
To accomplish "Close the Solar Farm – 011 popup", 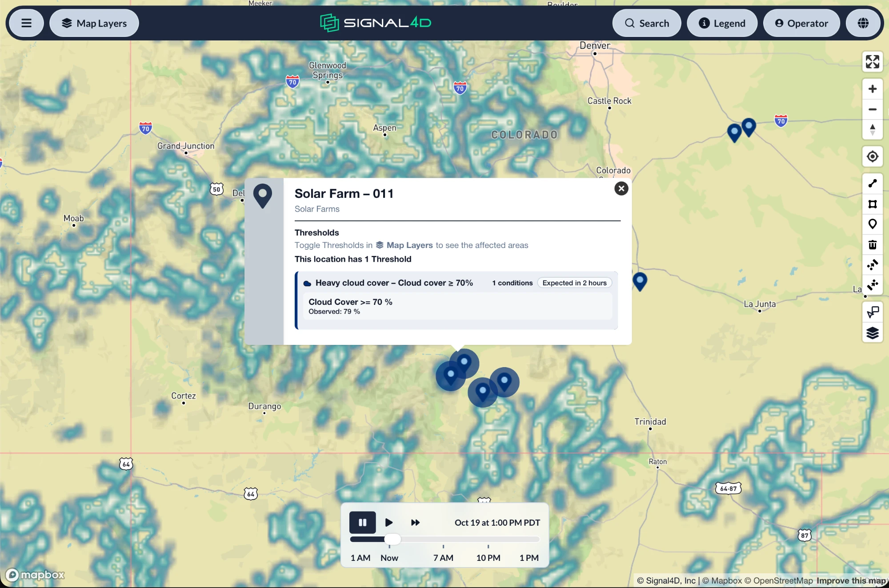I will pyautogui.click(x=621, y=188).
